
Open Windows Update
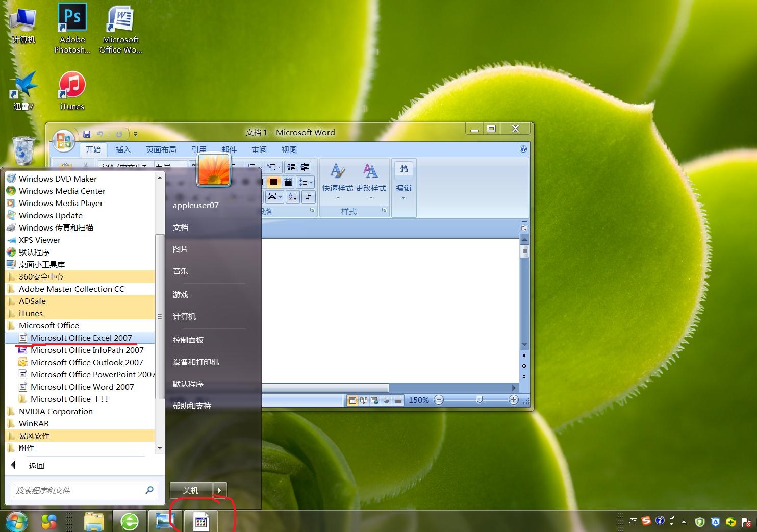(x=80, y=215)
